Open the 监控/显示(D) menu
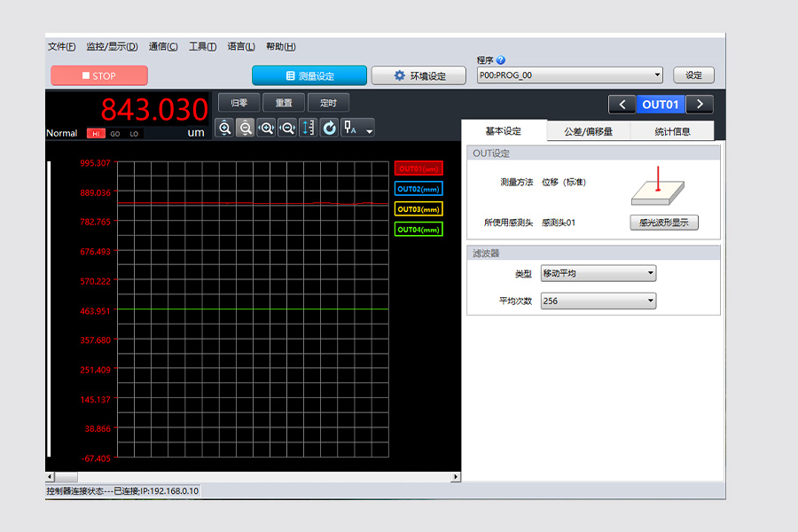Image resolution: width=798 pixels, height=532 pixels. (112, 47)
